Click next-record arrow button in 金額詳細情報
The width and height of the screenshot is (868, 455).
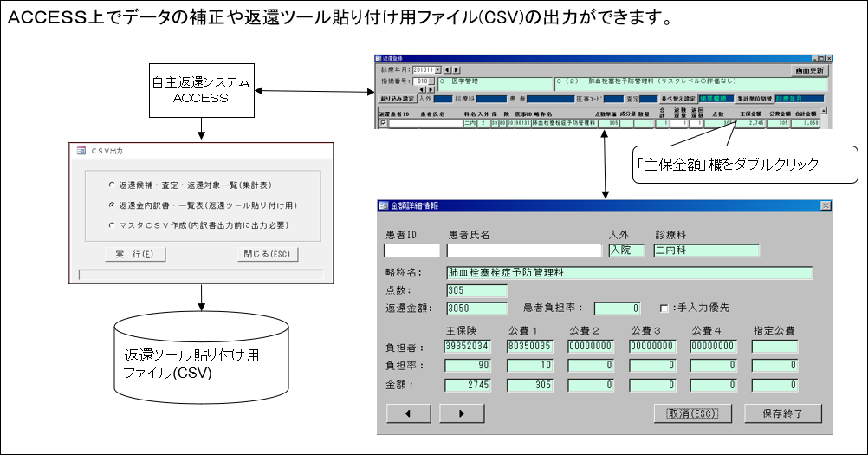pyautogui.click(x=463, y=413)
